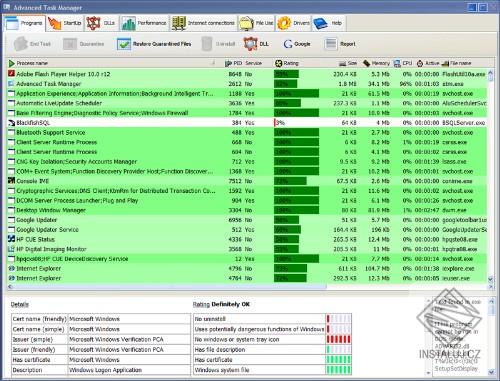This screenshot has width=500, height=381.
Task: Click the HP Digital Imaging Monitor icon
Action: tap(11, 249)
